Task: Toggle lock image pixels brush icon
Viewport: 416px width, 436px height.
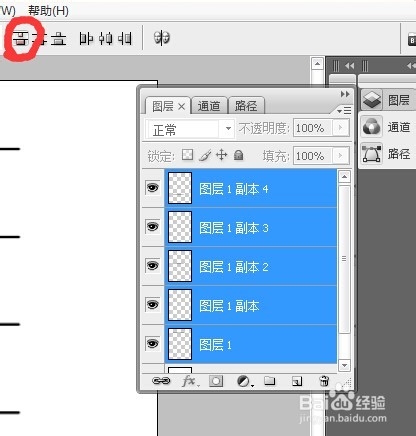Action: point(205,155)
